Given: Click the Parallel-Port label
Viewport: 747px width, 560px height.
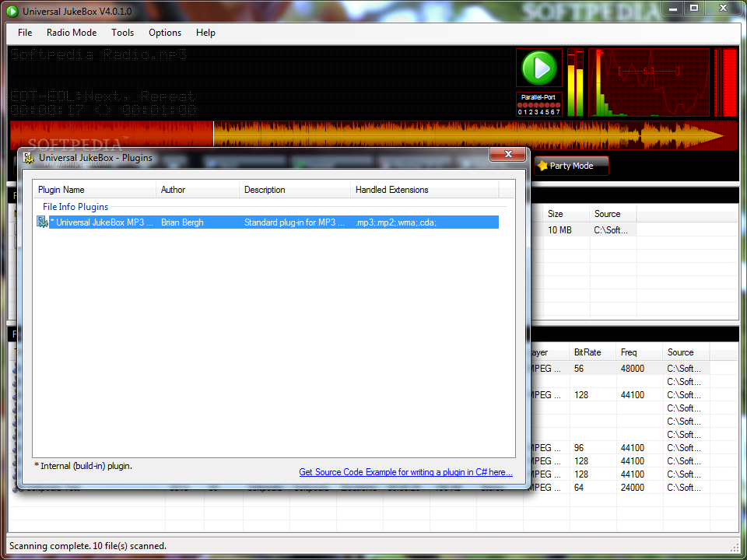Looking at the screenshot, I should point(538,97).
